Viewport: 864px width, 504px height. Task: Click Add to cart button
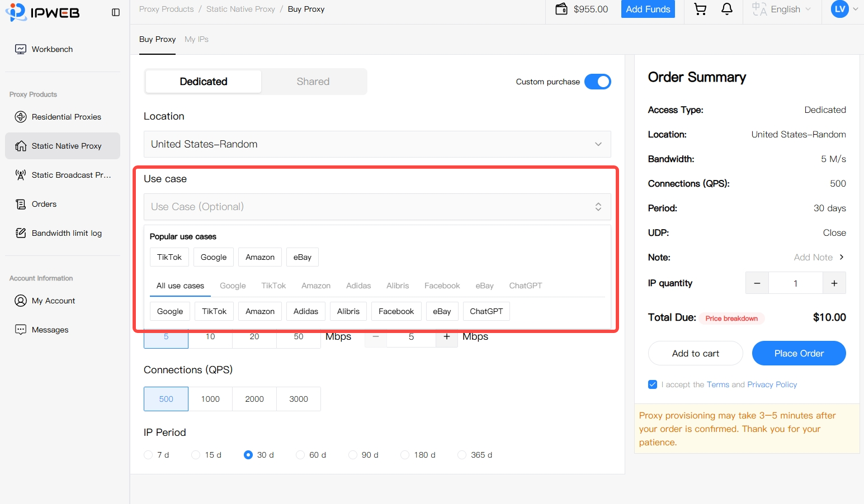coord(696,353)
